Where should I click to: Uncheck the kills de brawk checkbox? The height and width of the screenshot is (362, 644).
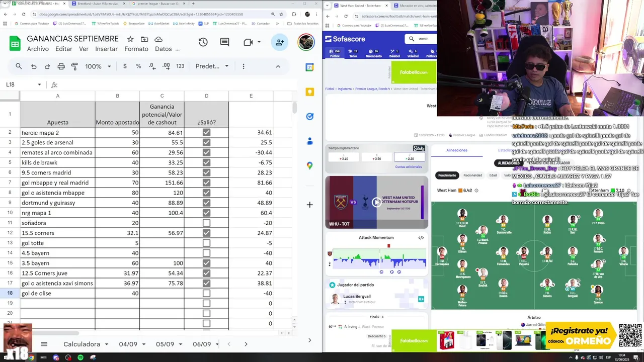coord(206,162)
